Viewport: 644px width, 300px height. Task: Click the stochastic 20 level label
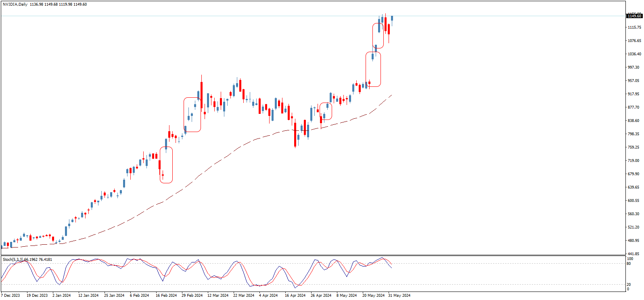click(x=629, y=285)
